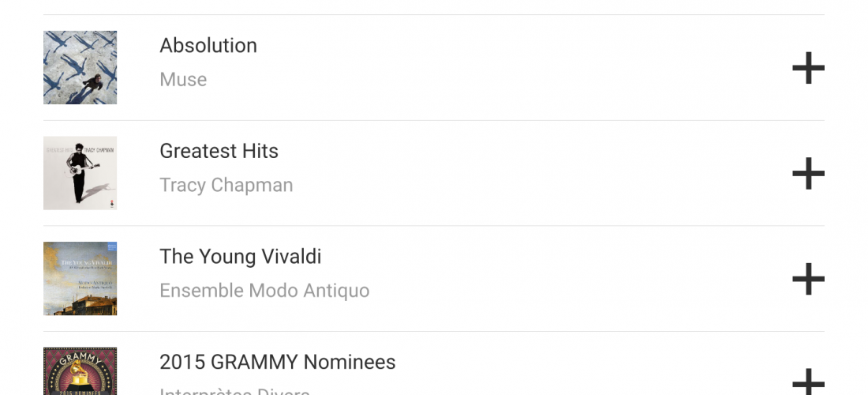Select The Young Vivaldi album artwork
868x395 pixels.
(x=80, y=279)
